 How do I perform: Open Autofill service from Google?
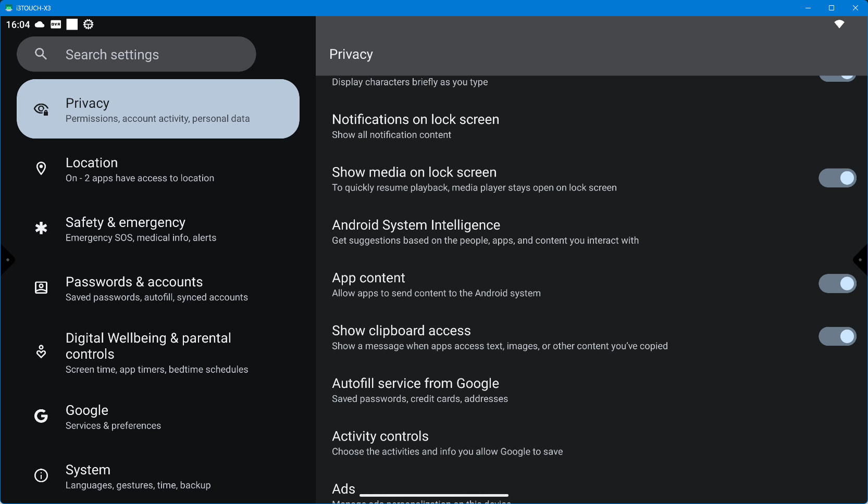[419, 390]
